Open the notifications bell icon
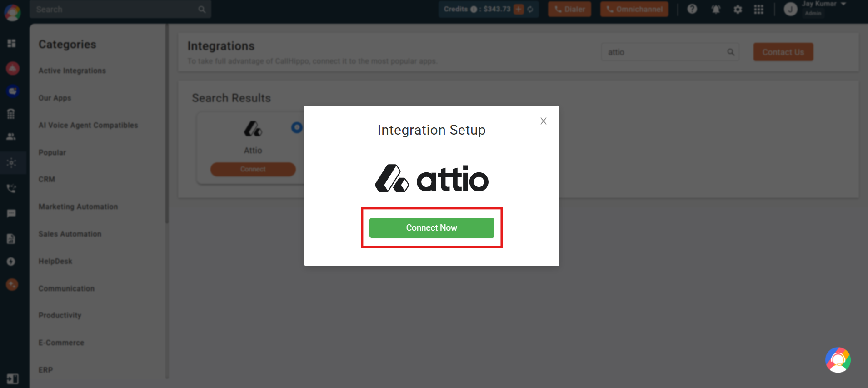The width and height of the screenshot is (868, 388). click(x=716, y=10)
